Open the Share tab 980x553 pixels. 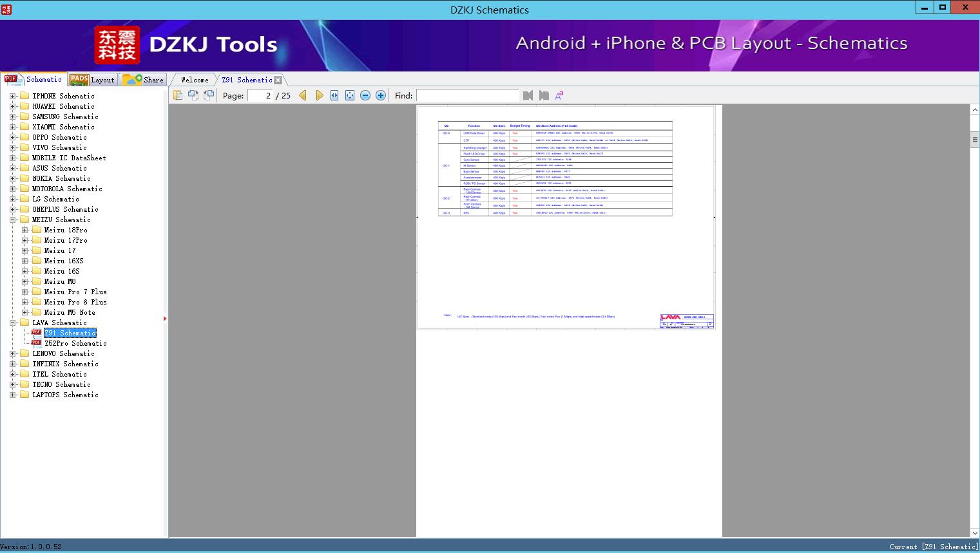[143, 80]
